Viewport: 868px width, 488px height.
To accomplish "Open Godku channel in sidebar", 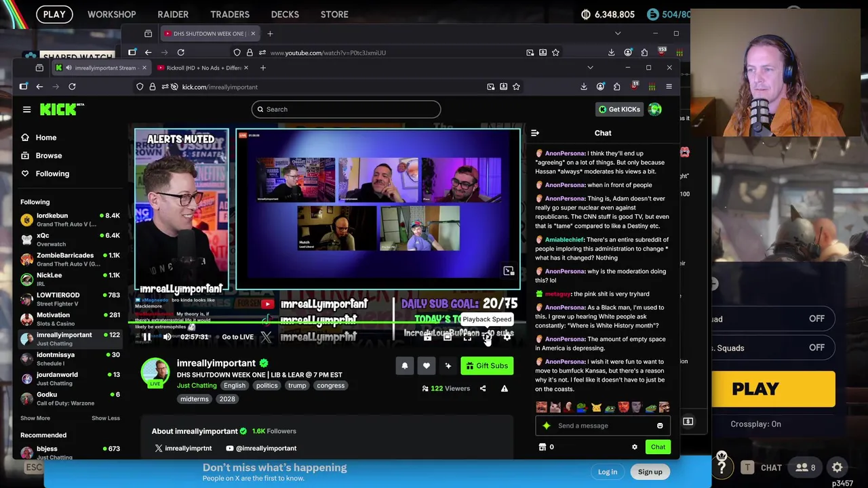I will 70,399.
